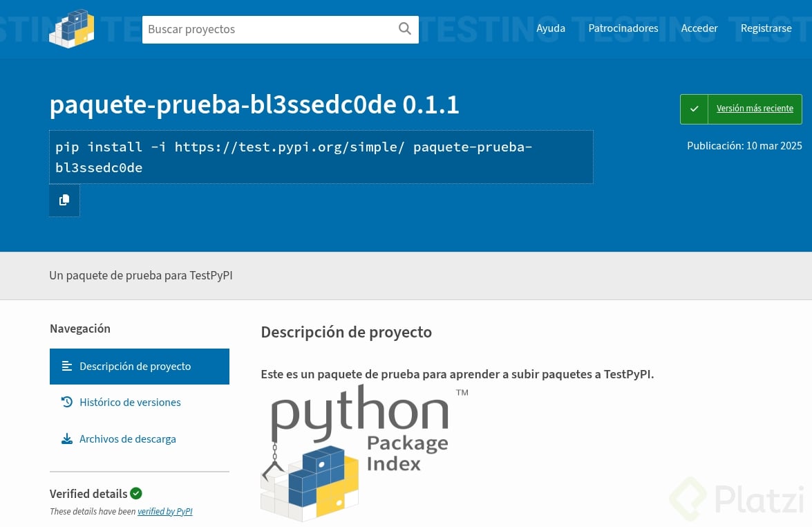The height and width of the screenshot is (527, 812).
Task: Click the TestPyPI cubes logo
Action: point(71,28)
